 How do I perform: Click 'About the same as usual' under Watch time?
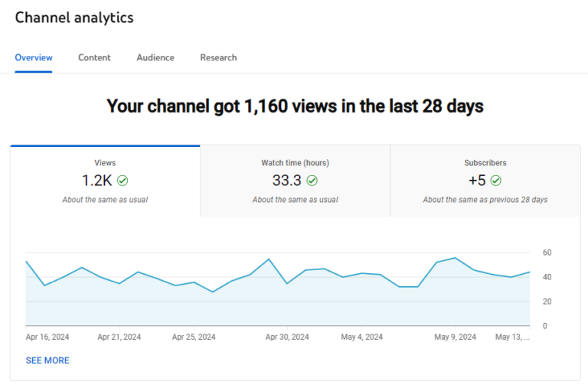[295, 200]
